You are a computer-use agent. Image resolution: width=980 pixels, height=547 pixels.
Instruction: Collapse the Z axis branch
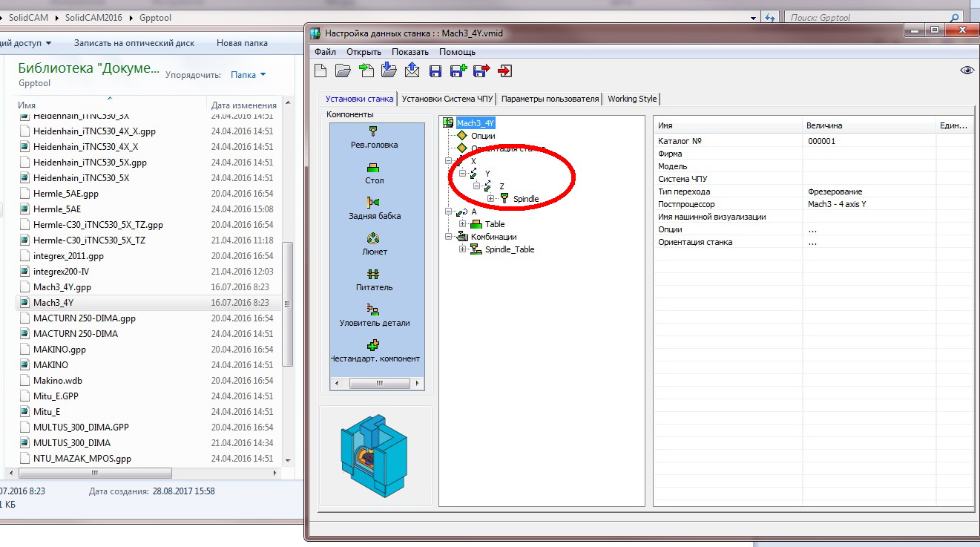pyautogui.click(x=476, y=186)
